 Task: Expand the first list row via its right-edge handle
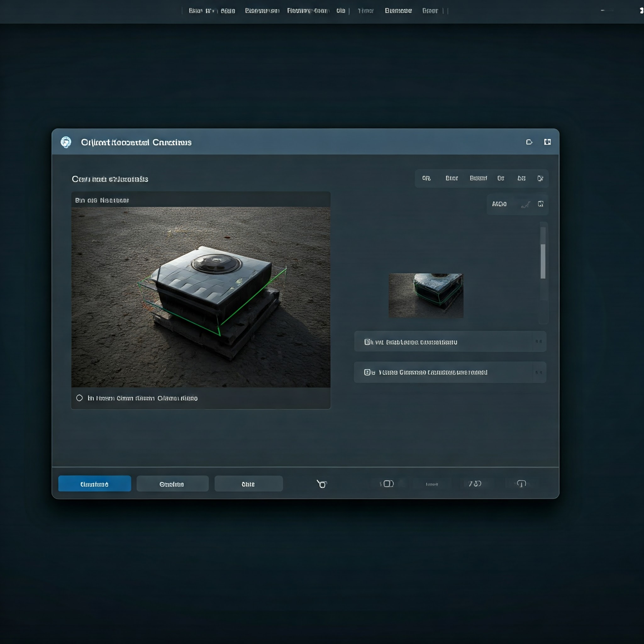[539, 341]
